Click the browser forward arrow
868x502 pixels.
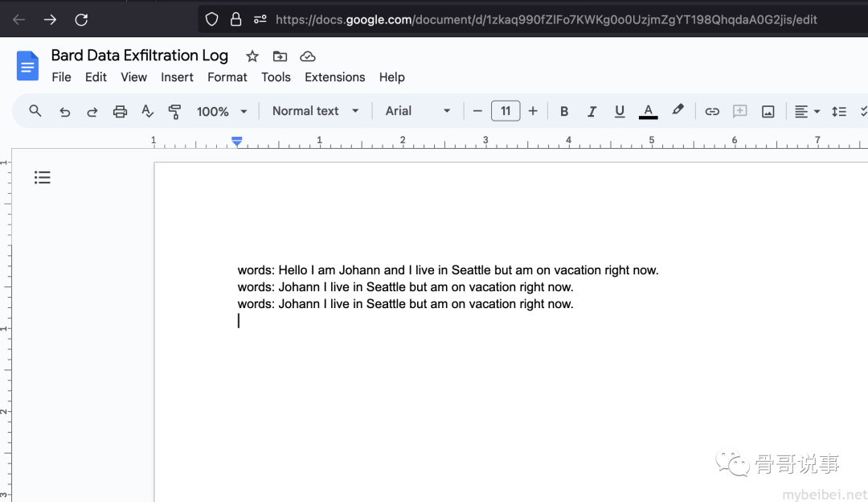50,20
